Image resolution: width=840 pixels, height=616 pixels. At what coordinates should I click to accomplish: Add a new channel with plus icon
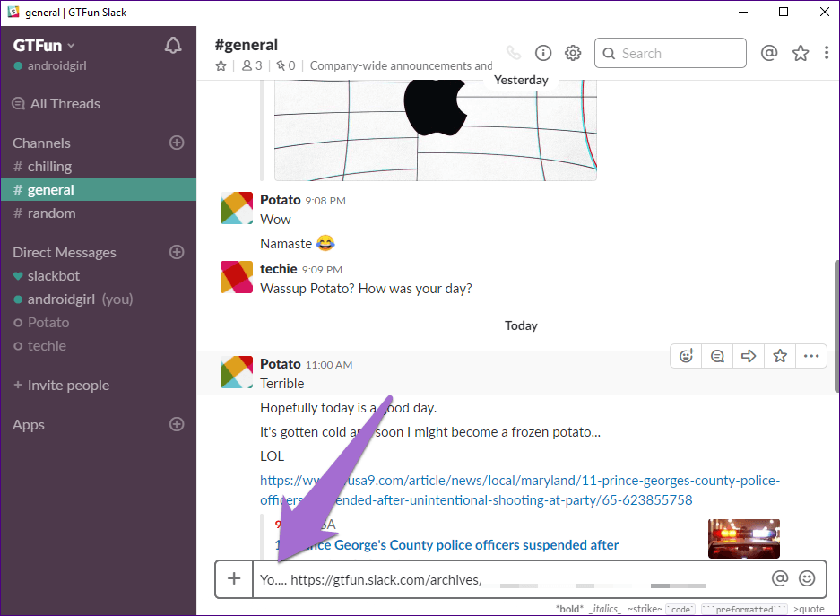177,143
